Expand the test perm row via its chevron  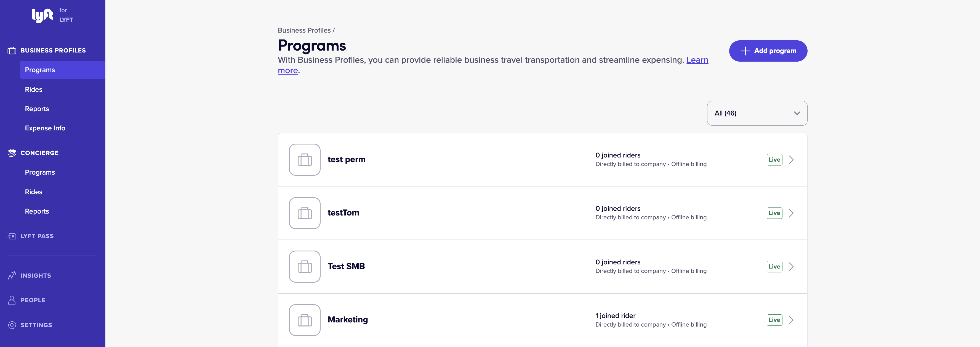point(792,160)
